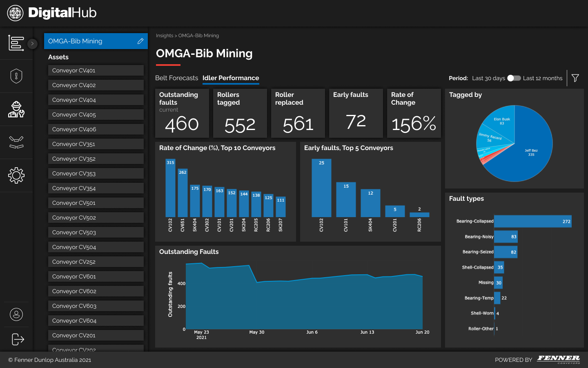This screenshot has height=368, width=588.
Task: Click the Rate of Change 156% card
Action: 414,113
